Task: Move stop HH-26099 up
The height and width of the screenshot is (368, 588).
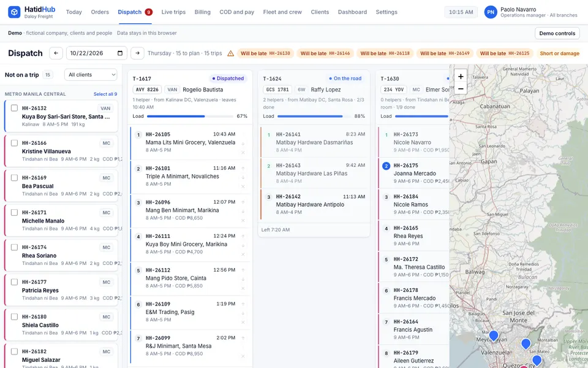Action: coord(243,338)
